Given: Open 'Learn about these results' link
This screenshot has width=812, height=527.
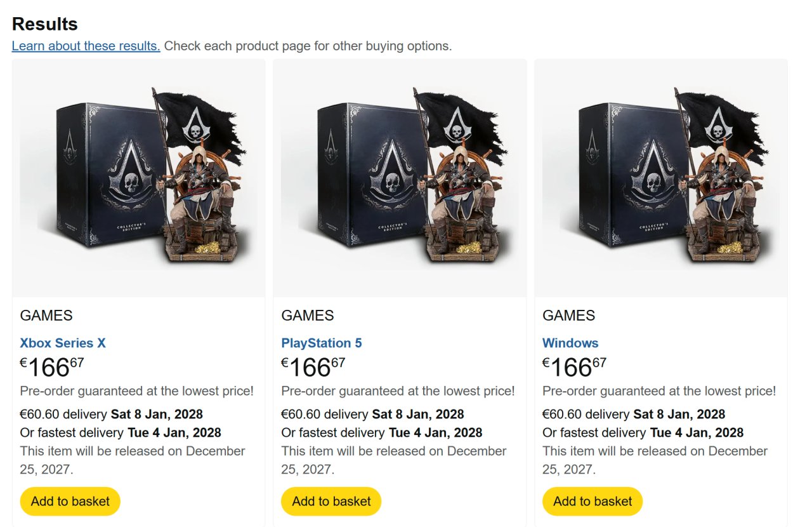Looking at the screenshot, I should click(86, 46).
